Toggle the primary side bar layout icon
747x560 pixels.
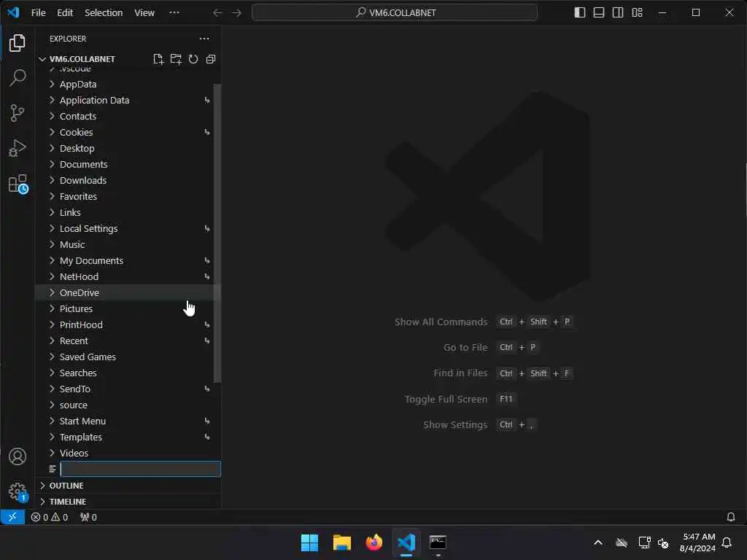click(x=579, y=12)
